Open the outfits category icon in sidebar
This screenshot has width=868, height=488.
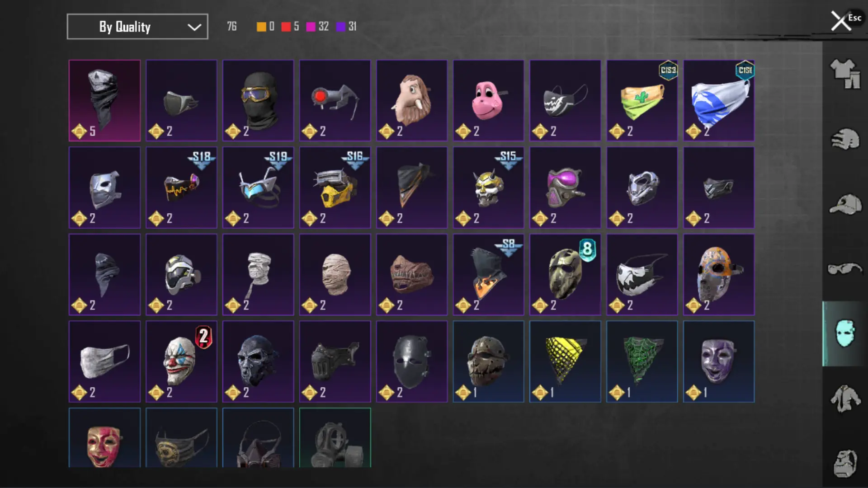(x=845, y=74)
